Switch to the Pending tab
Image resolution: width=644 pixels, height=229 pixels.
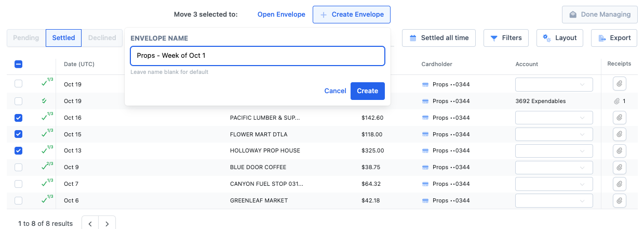point(26,38)
